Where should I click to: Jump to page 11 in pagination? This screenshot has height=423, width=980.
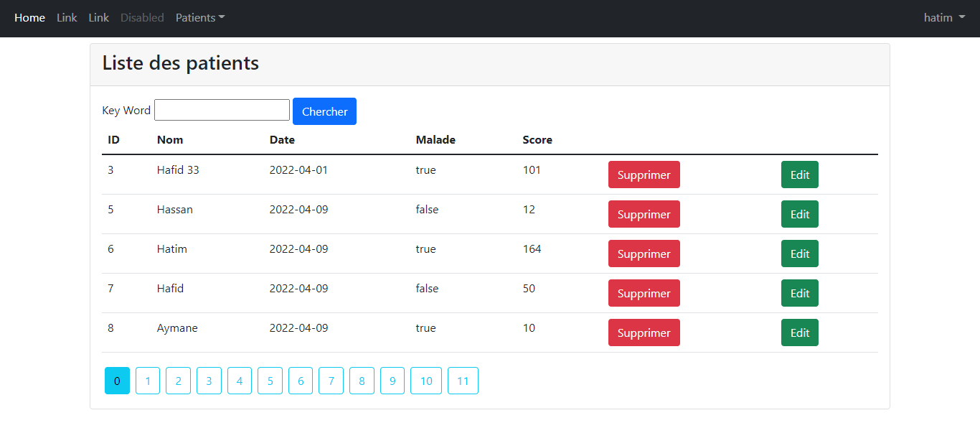[x=463, y=381]
